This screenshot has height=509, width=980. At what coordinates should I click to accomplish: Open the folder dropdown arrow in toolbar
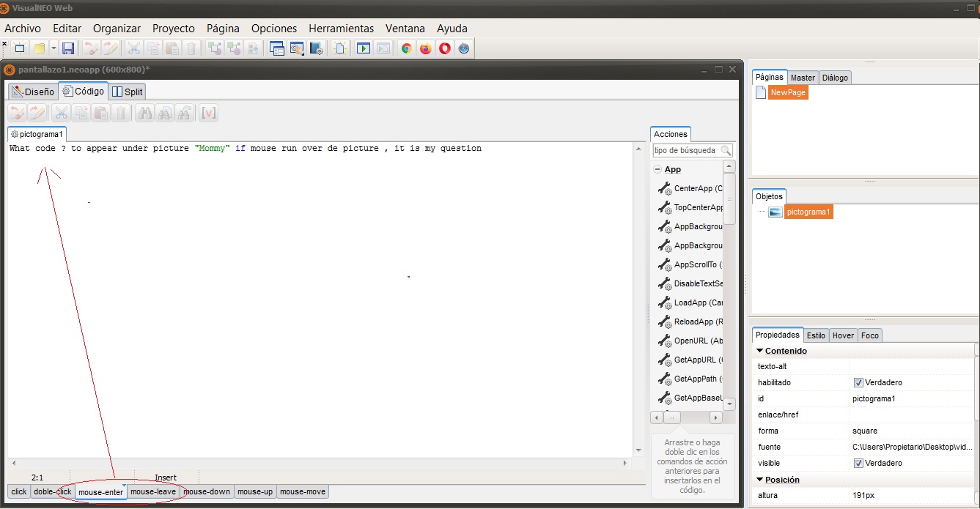[x=54, y=48]
